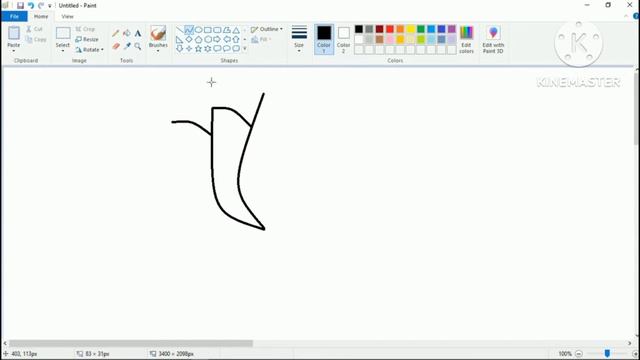Viewport: 640px width, 360px height.
Task: Pick the brown color swatch
Action: pos(380,39)
